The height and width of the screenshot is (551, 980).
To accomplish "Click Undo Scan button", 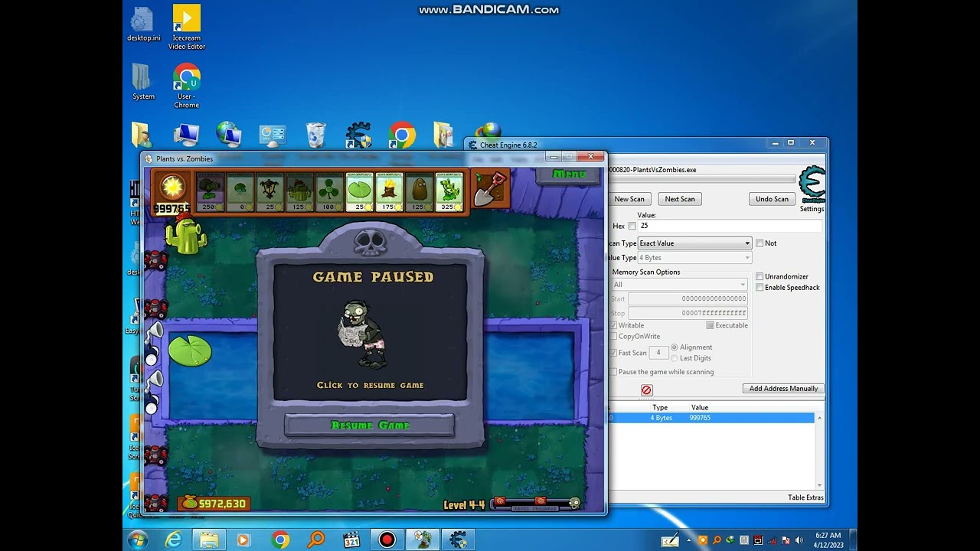I will [772, 199].
